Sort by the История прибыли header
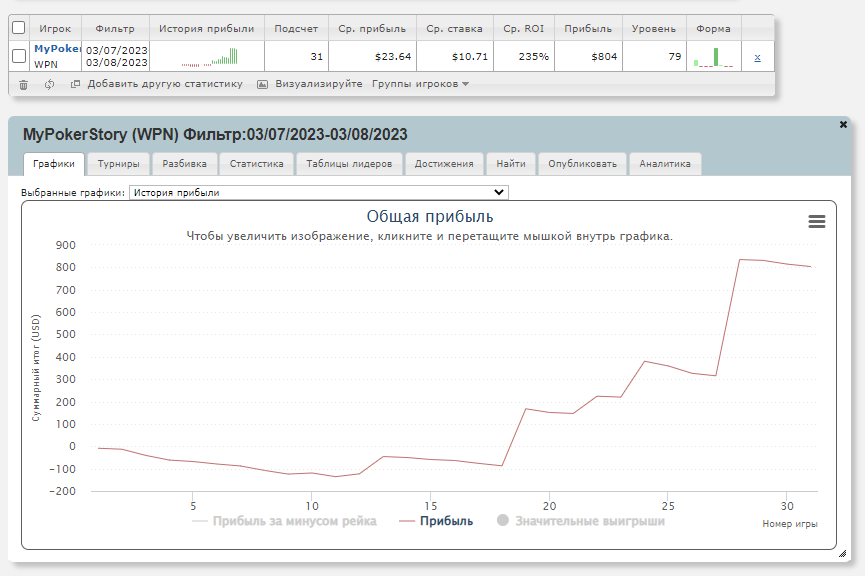This screenshot has width=865, height=576. coord(206,29)
